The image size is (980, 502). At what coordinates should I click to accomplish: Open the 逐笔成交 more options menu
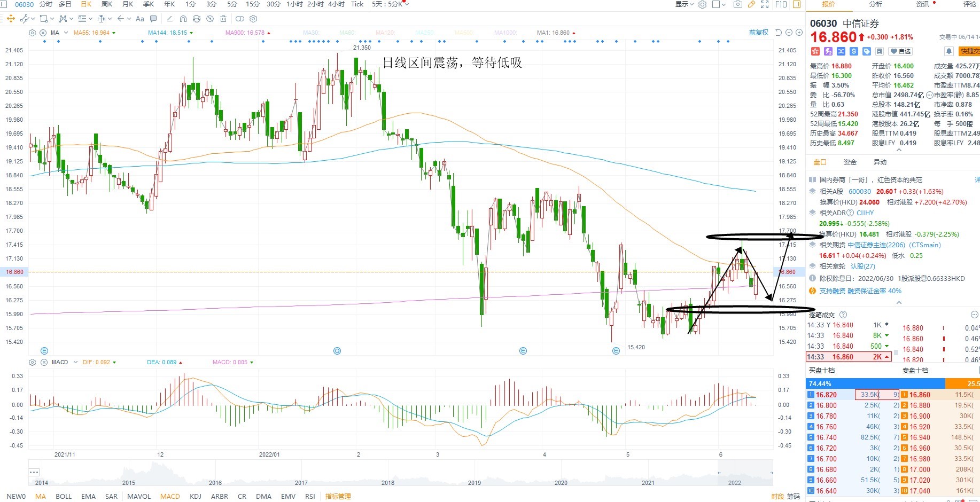(x=974, y=315)
